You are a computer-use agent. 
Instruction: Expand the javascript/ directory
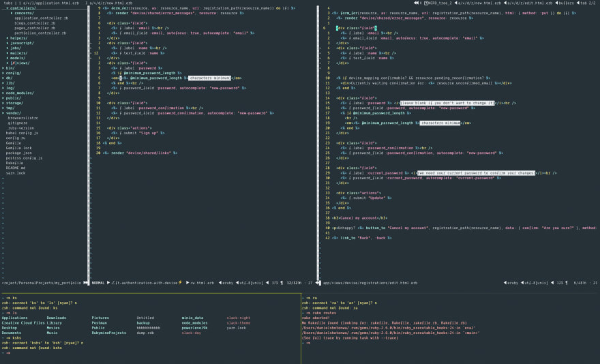click(x=20, y=43)
